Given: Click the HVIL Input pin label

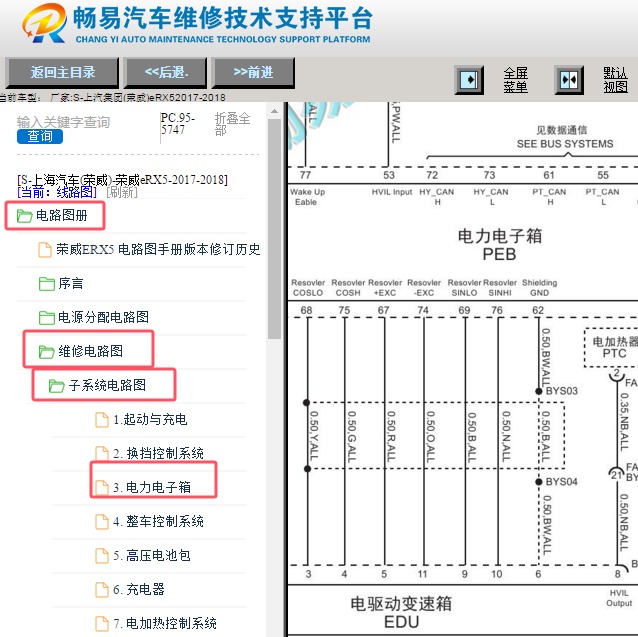Looking at the screenshot, I should [x=392, y=192].
